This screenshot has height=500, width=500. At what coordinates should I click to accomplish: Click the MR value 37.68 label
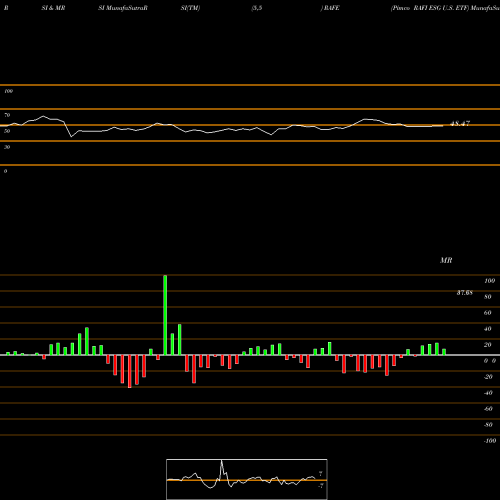[x=465, y=293]
